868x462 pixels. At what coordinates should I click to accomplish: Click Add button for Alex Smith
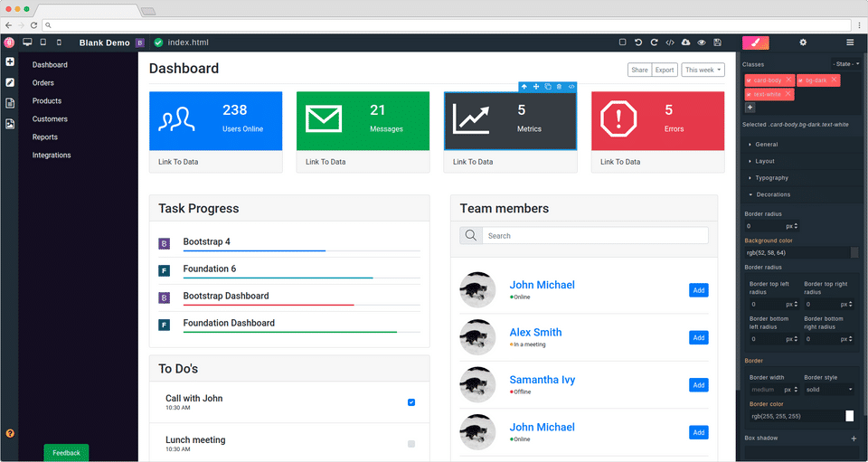pyautogui.click(x=699, y=337)
